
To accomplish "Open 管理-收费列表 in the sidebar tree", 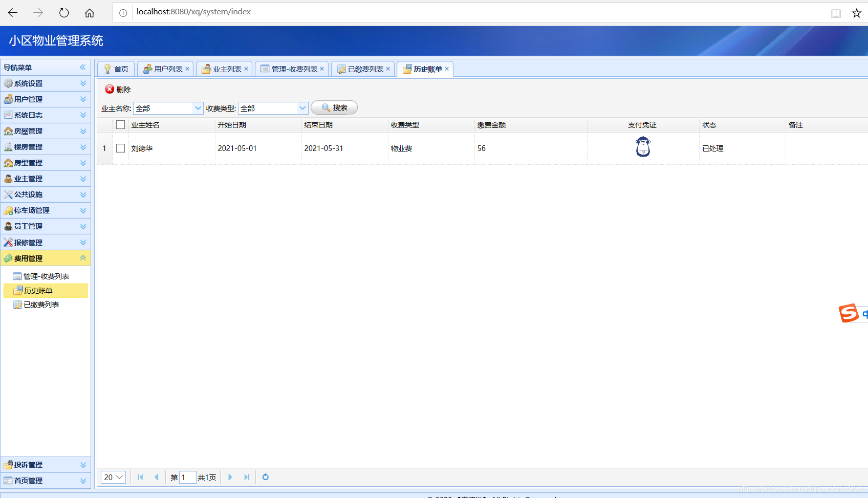I will coord(46,276).
